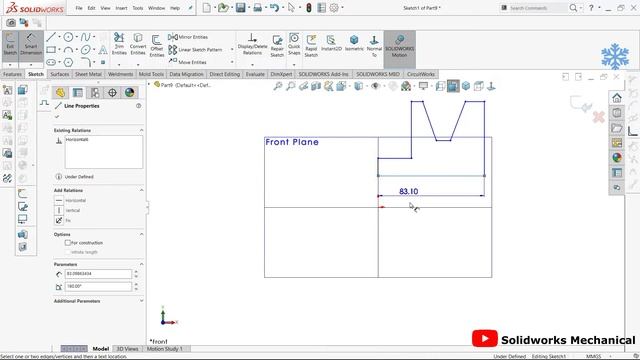Screen dimensions: 640x360
Task: Open the DisplayManager tab
Action: (x=129, y=93)
